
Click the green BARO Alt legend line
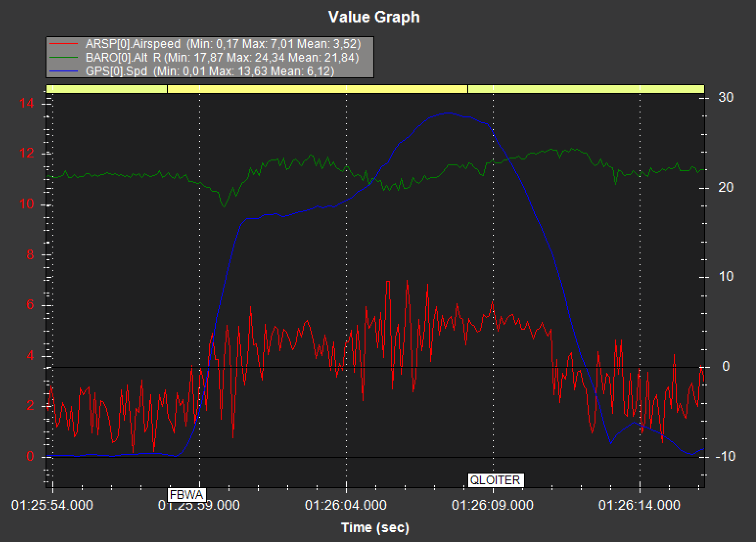point(64,58)
